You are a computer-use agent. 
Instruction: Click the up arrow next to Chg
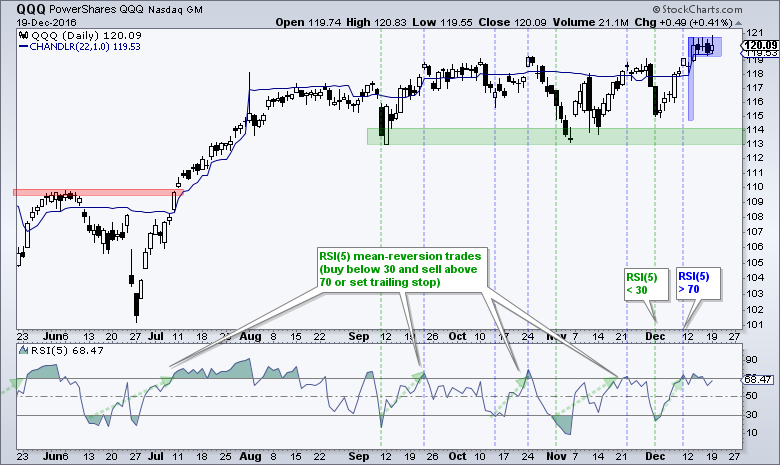tap(738, 23)
